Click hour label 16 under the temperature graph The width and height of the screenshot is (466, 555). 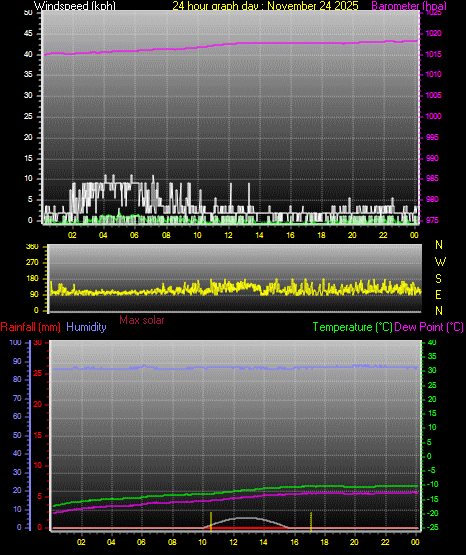(x=294, y=542)
